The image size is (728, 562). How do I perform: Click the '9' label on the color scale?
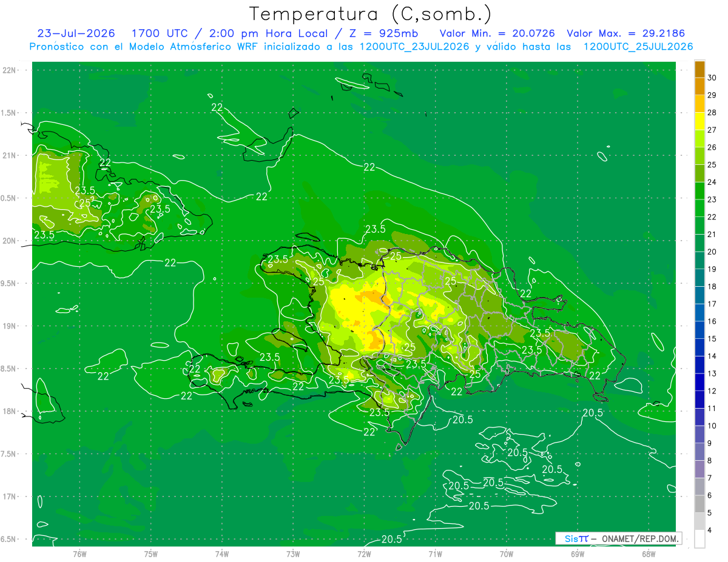pyautogui.click(x=710, y=443)
